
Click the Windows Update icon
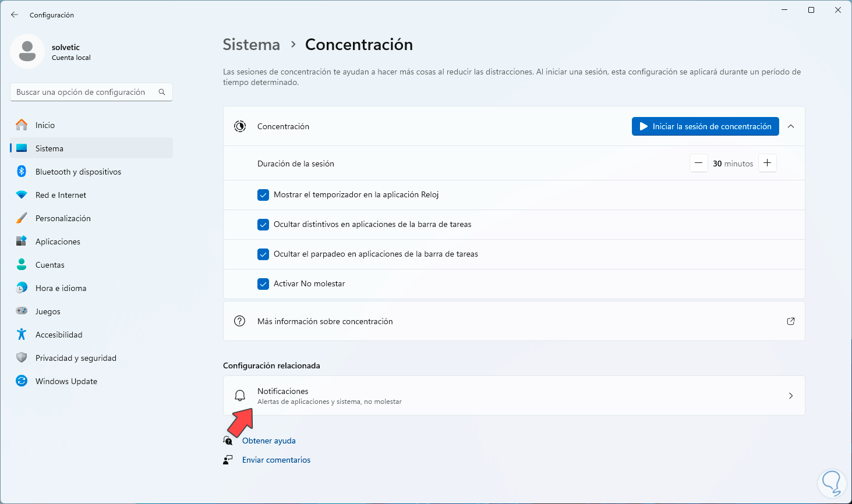pos(22,381)
